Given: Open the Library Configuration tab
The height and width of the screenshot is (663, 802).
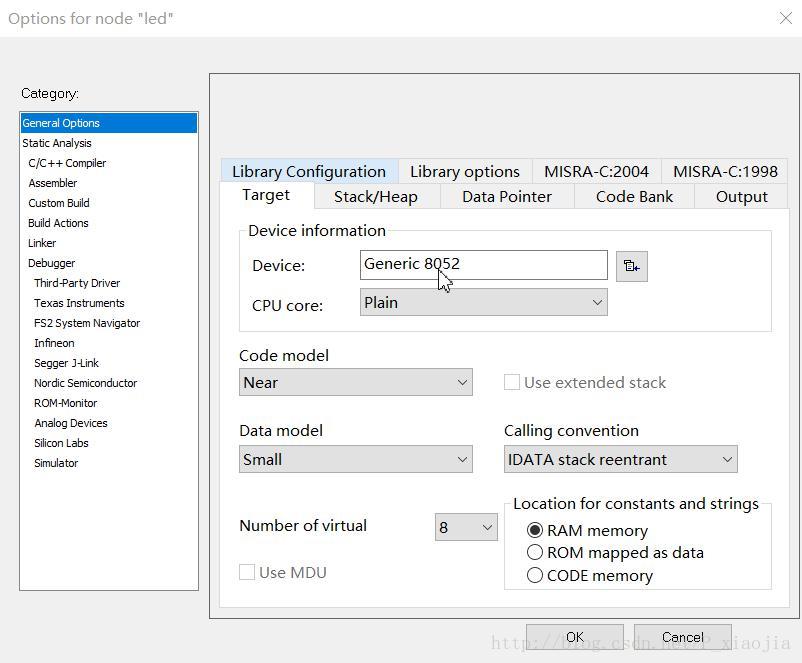Looking at the screenshot, I should click(308, 171).
